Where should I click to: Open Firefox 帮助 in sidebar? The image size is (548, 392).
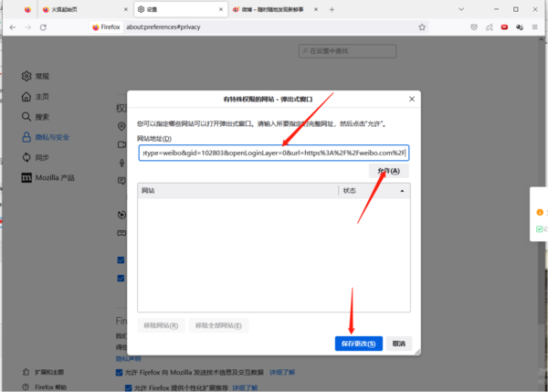(45, 387)
